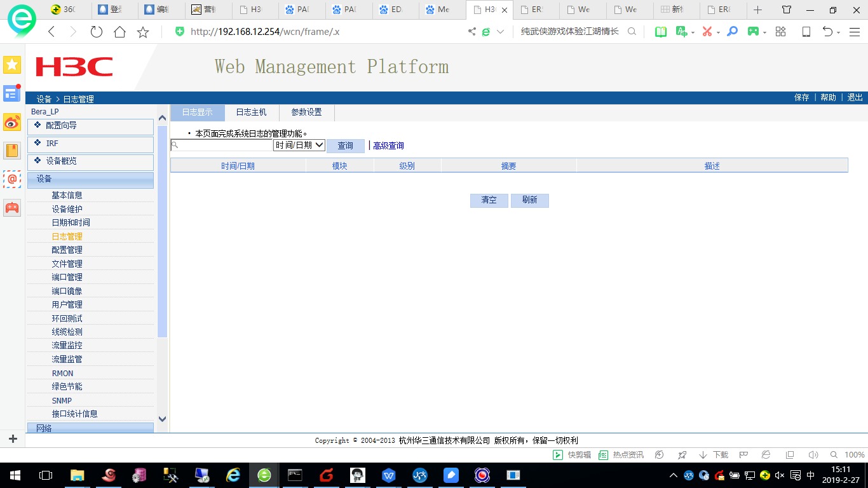
Task: Click the left menu scrollbar down arrow
Action: (162, 419)
